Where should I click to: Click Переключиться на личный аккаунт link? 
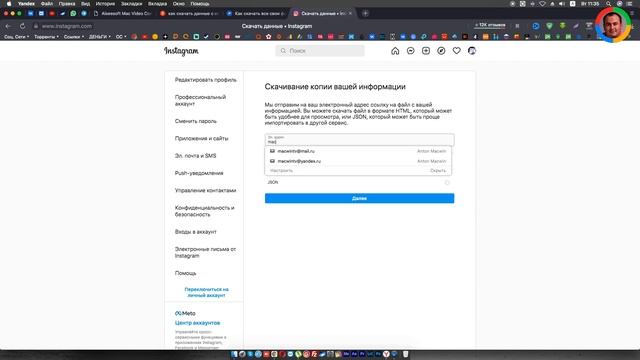(x=207, y=292)
